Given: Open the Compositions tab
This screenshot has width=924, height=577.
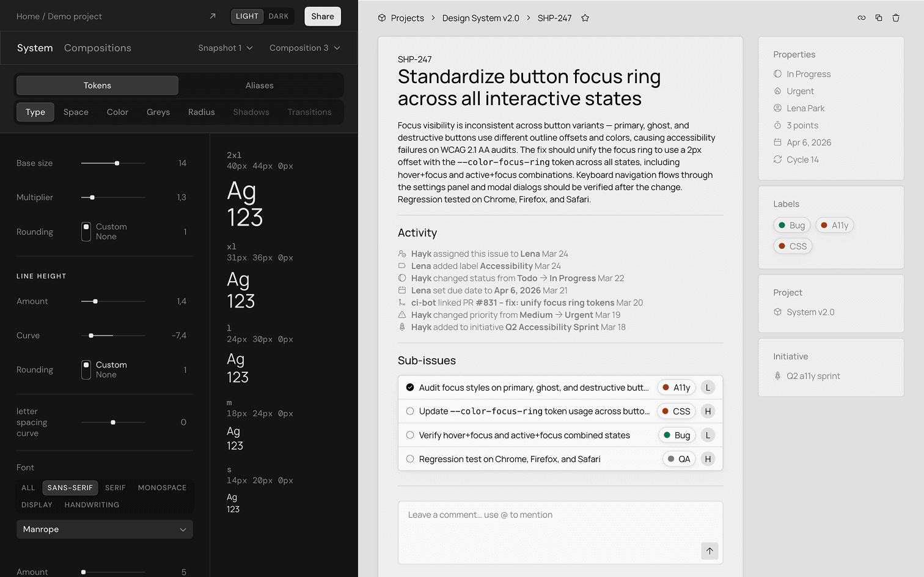Looking at the screenshot, I should tap(98, 48).
